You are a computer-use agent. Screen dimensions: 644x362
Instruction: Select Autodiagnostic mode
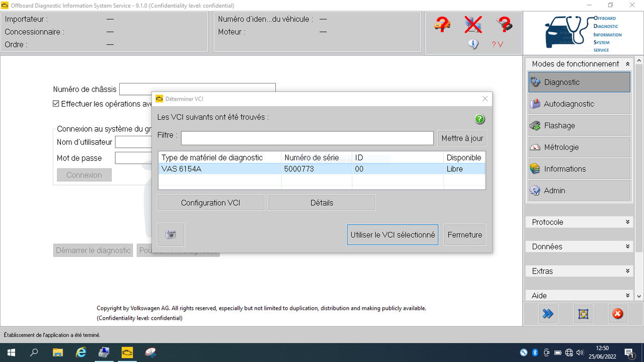[579, 104]
